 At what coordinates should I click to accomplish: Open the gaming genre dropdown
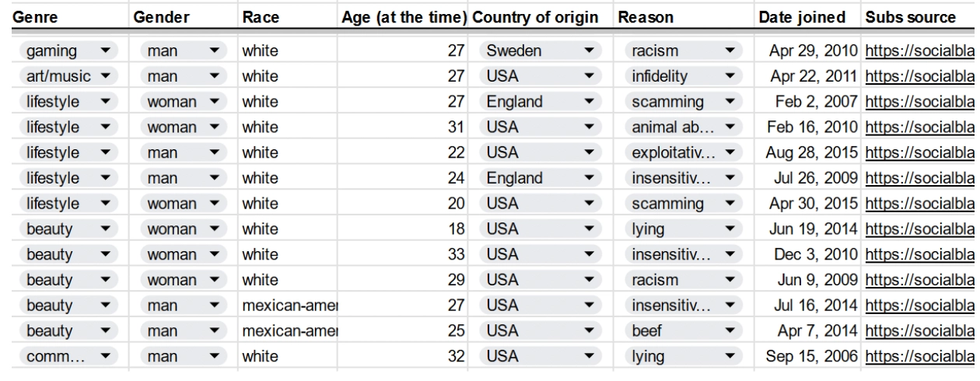click(x=104, y=51)
